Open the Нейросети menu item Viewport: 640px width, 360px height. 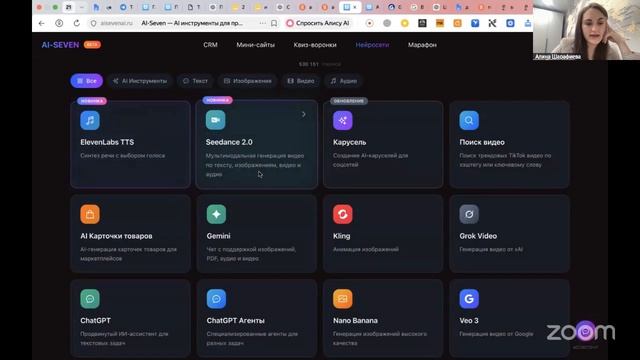[372, 45]
